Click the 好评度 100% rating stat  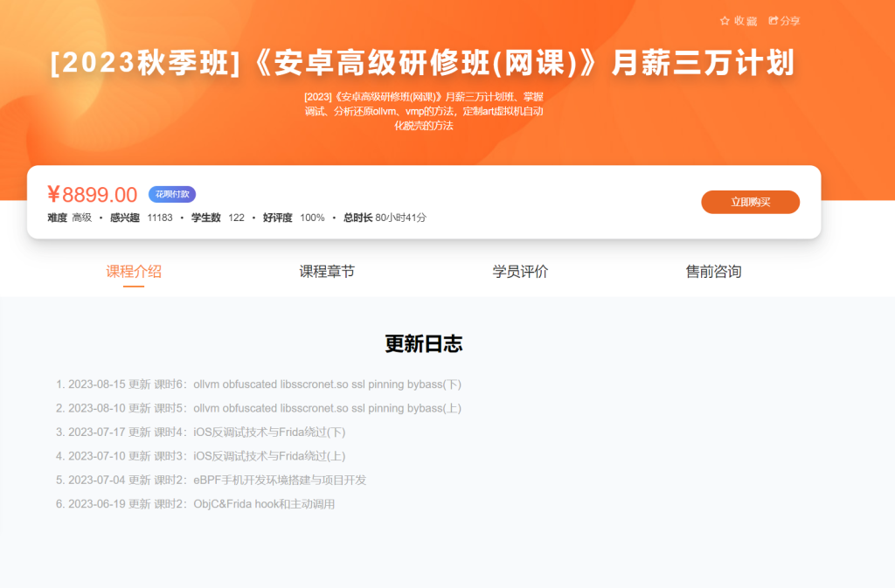294,218
